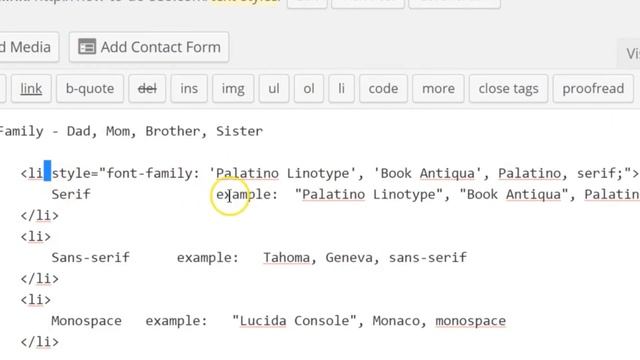Click the text 'Lucida Console' in the editor
Viewport: 640px width, 360px height.
pos(294,321)
